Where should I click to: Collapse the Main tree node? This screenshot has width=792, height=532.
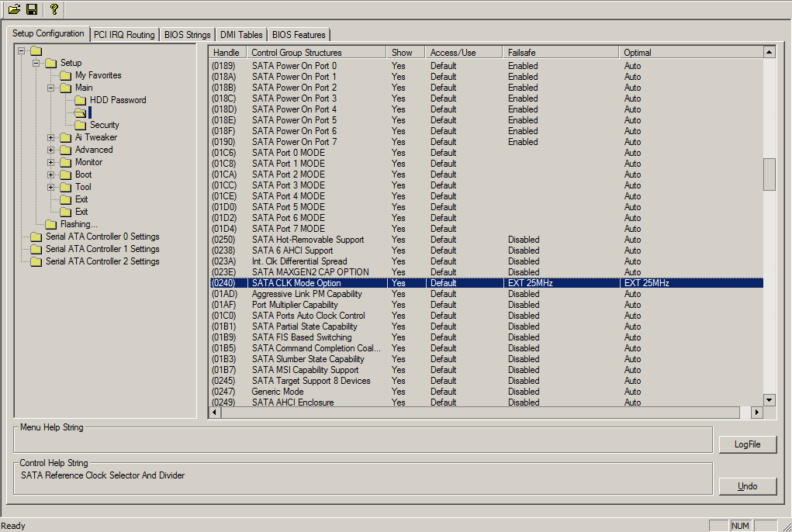[51, 88]
